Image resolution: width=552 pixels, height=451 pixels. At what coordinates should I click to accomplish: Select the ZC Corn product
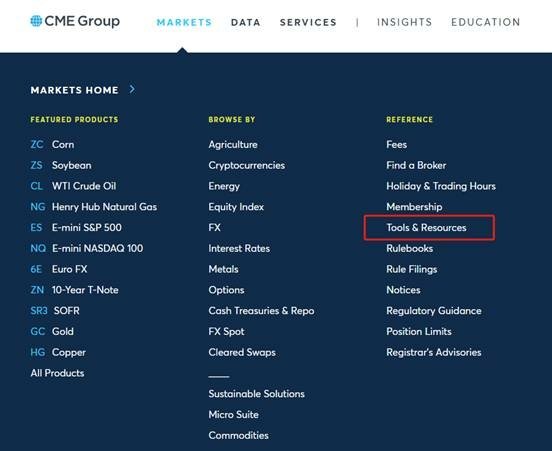pos(52,144)
